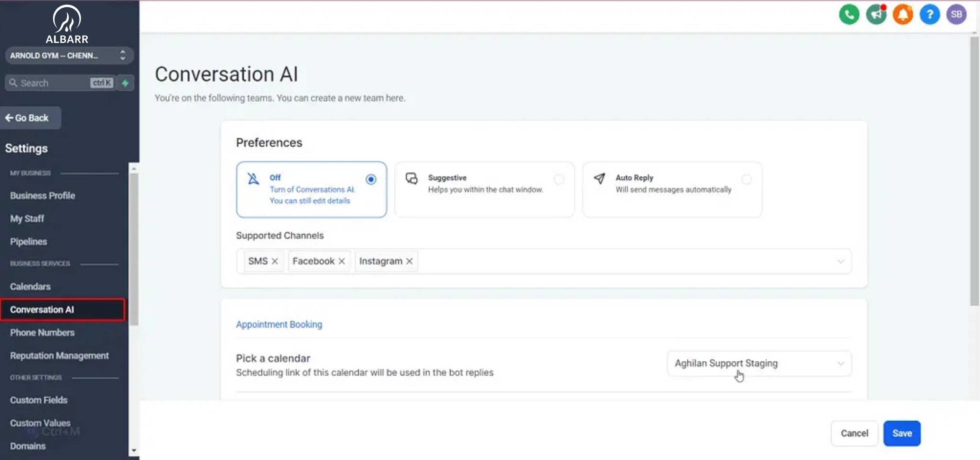Click the Appointment Booking link
The width and height of the screenshot is (980, 460).
[279, 324]
